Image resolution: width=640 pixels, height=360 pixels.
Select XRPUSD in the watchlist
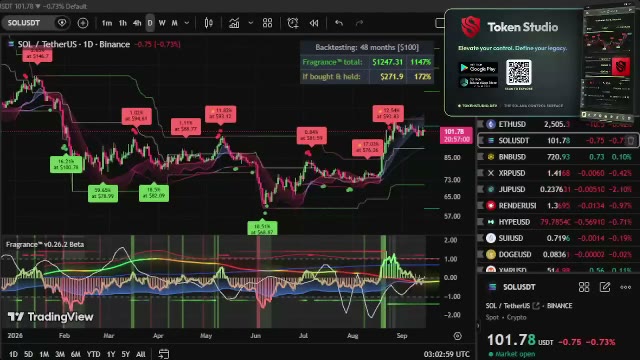click(x=558, y=173)
